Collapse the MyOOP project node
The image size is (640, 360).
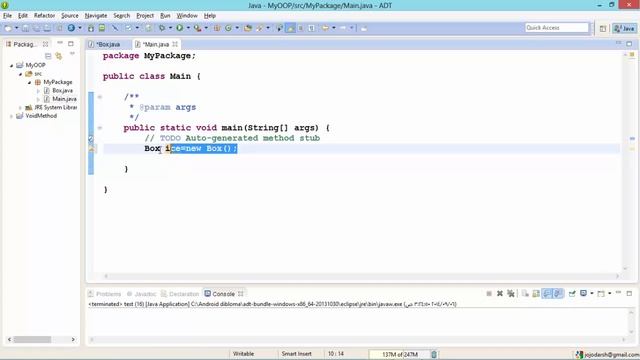(11, 65)
